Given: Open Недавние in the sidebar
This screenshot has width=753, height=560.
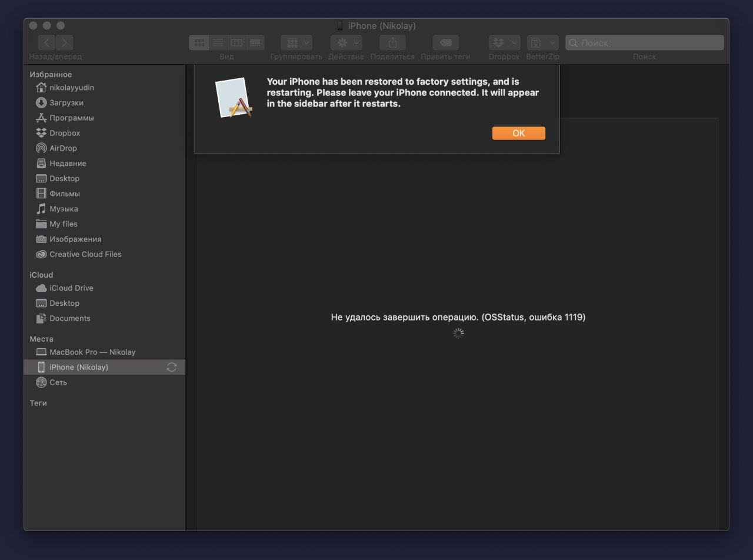Looking at the screenshot, I should click(x=105, y=164).
